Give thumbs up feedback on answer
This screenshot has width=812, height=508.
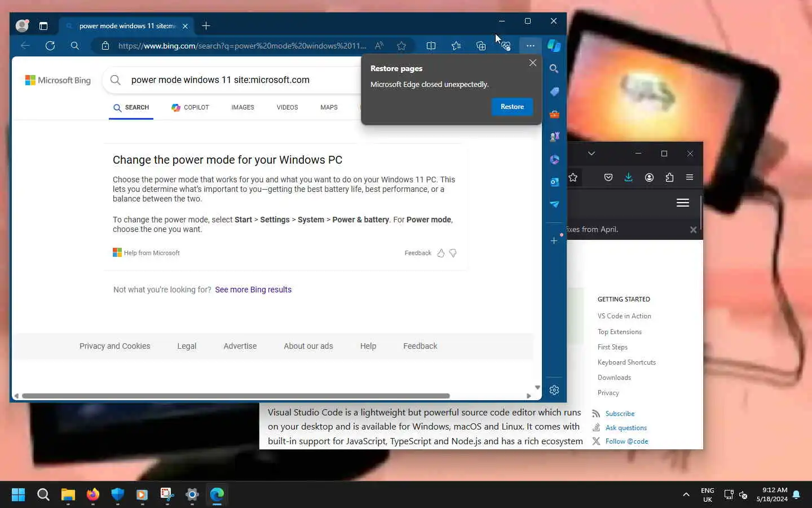pyautogui.click(x=441, y=253)
